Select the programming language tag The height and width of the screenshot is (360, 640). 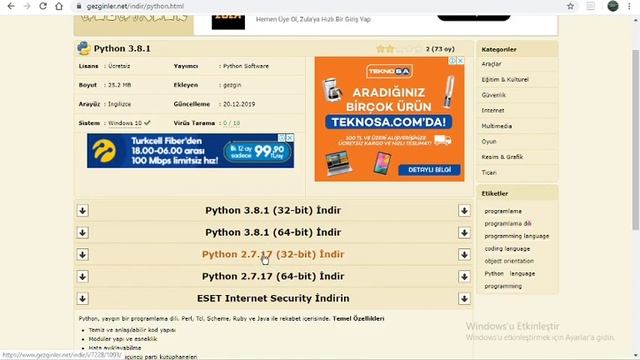[517, 236]
